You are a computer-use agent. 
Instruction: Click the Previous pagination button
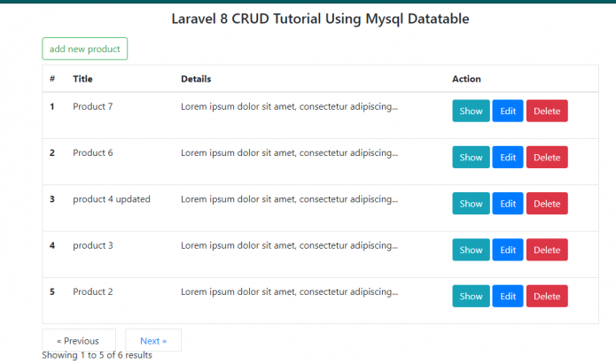point(78,340)
